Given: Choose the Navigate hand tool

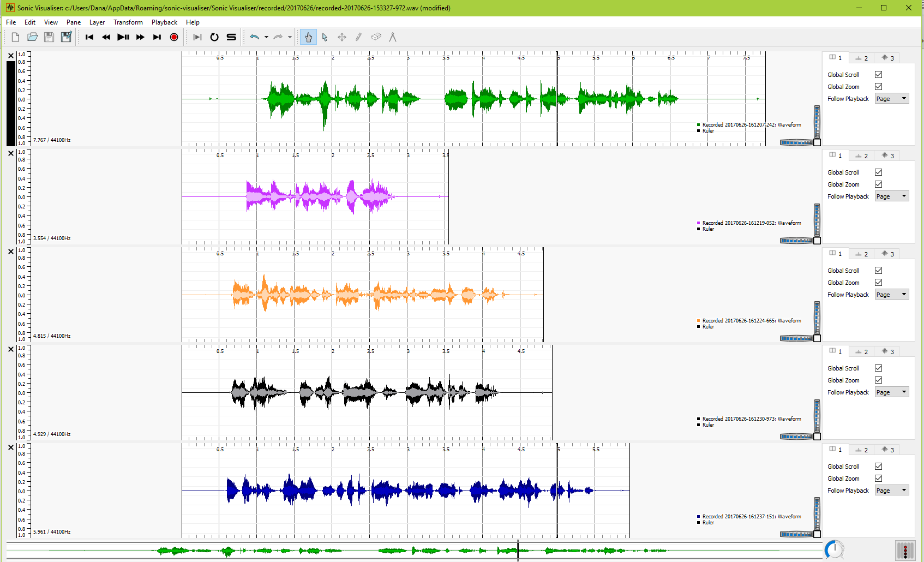Looking at the screenshot, I should [x=308, y=37].
